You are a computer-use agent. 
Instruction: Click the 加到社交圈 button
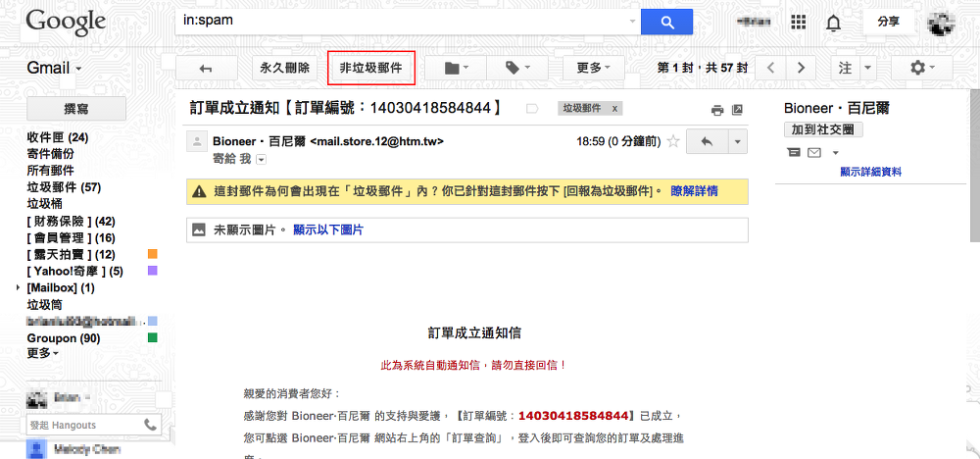[x=823, y=130]
